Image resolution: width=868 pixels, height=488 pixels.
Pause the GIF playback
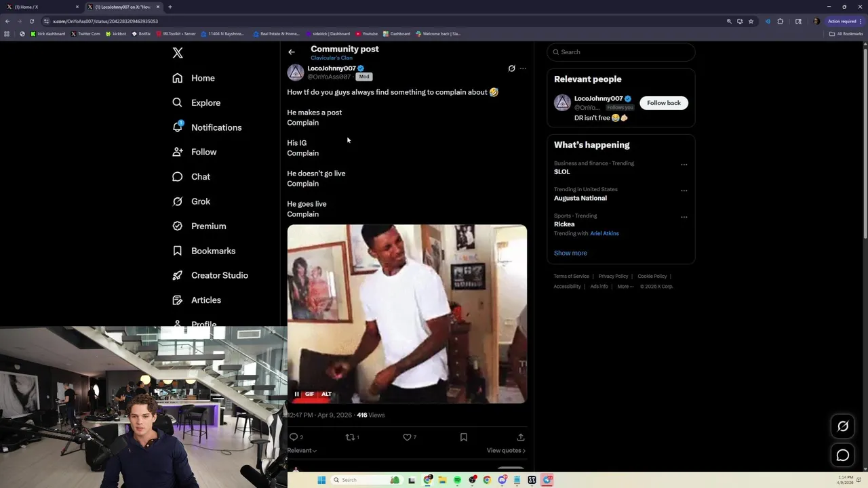coord(296,394)
